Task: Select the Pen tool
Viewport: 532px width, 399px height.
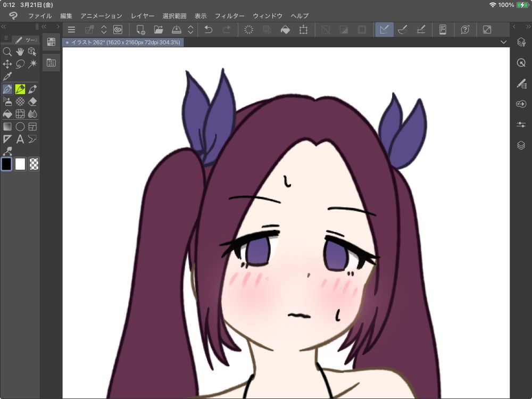Action: click(x=7, y=89)
